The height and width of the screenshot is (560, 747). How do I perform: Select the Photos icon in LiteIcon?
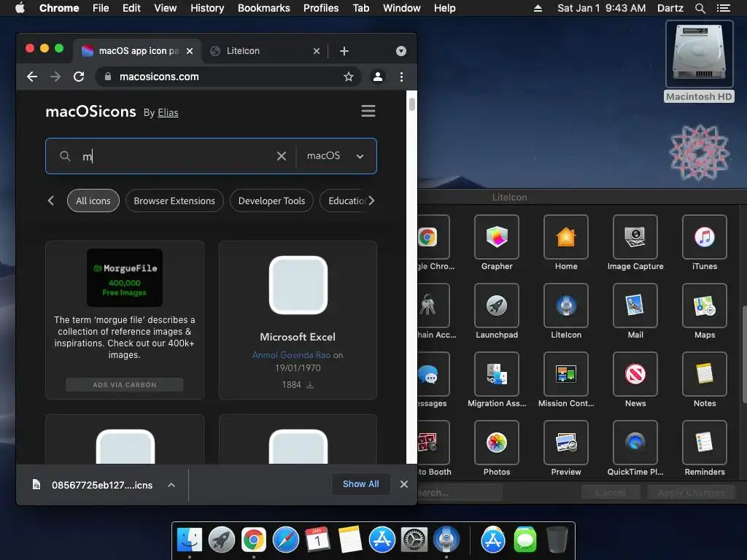496,443
